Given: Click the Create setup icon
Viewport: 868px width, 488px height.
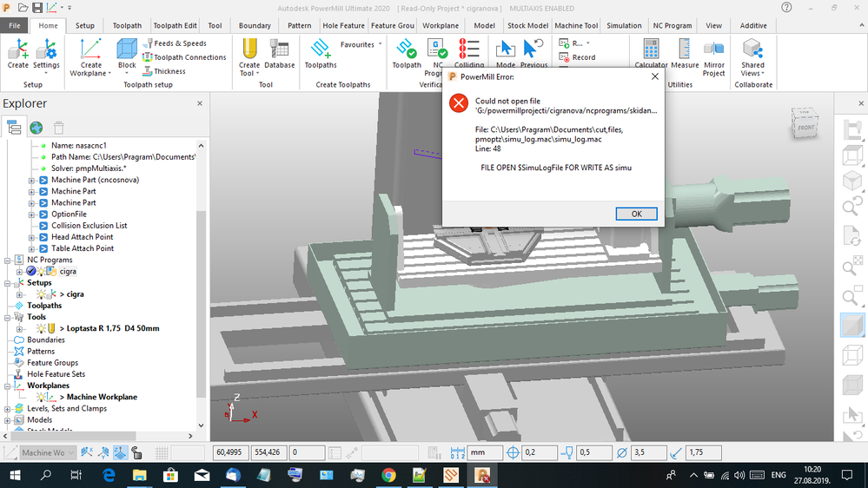Looking at the screenshot, I should coord(17,54).
